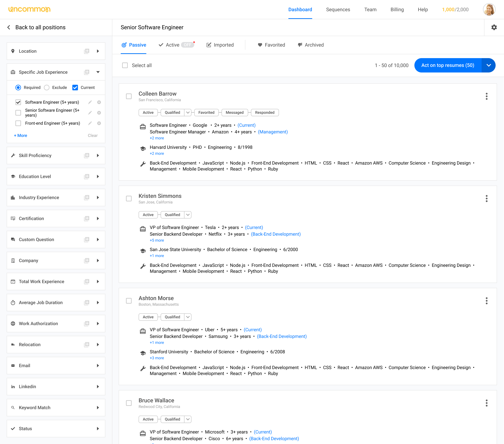Click the add-filter icon beside Specific Job Experience
504x444 pixels.
click(87, 72)
